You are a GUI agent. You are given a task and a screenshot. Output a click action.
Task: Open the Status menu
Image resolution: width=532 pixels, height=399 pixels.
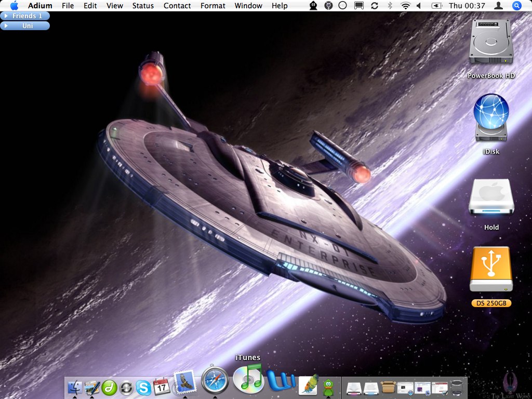click(x=143, y=5)
